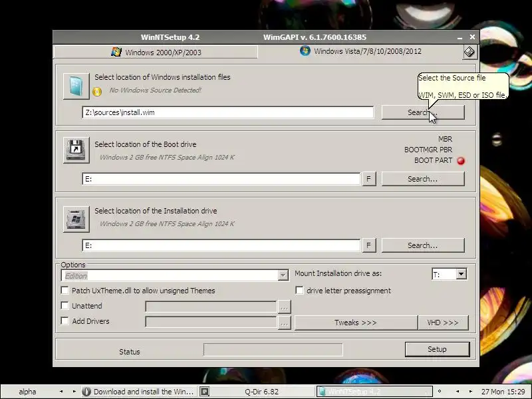Click the red BOOT PART status light
The width and height of the screenshot is (532, 399).
pos(461,161)
